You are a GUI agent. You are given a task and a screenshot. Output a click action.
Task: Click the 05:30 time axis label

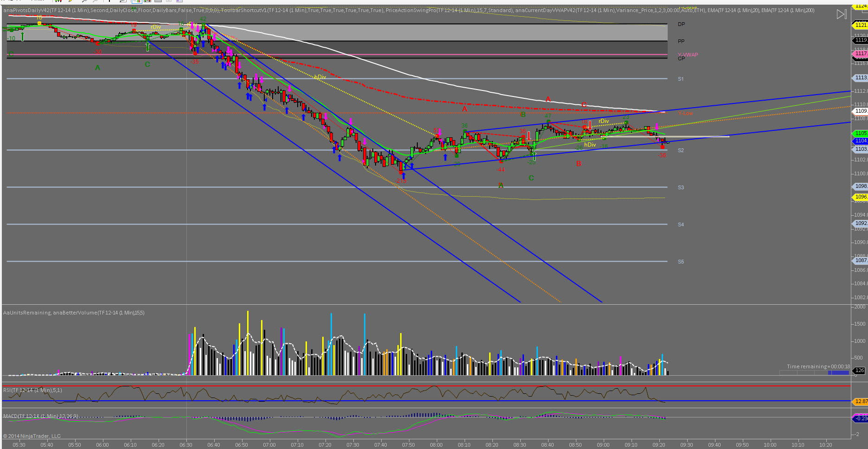point(19,445)
